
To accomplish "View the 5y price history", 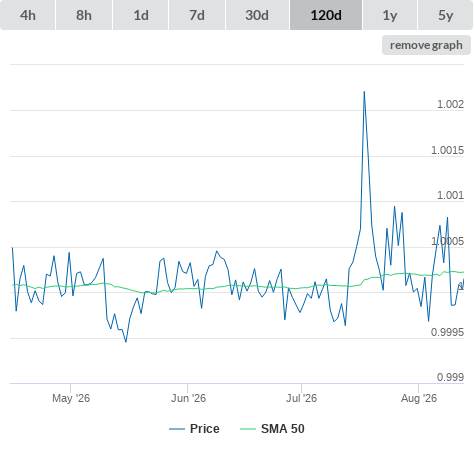I will click(445, 15).
